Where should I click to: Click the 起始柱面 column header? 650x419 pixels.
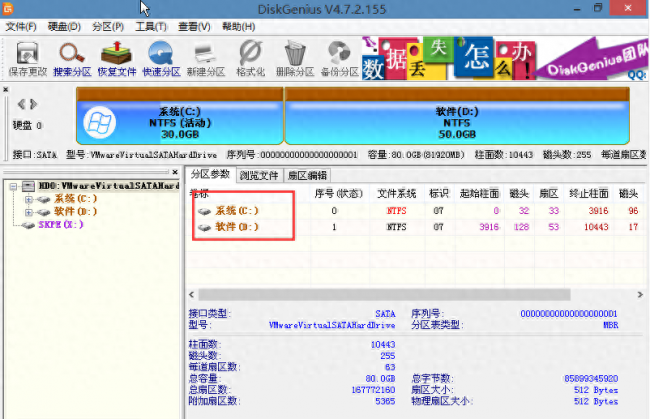(x=479, y=194)
